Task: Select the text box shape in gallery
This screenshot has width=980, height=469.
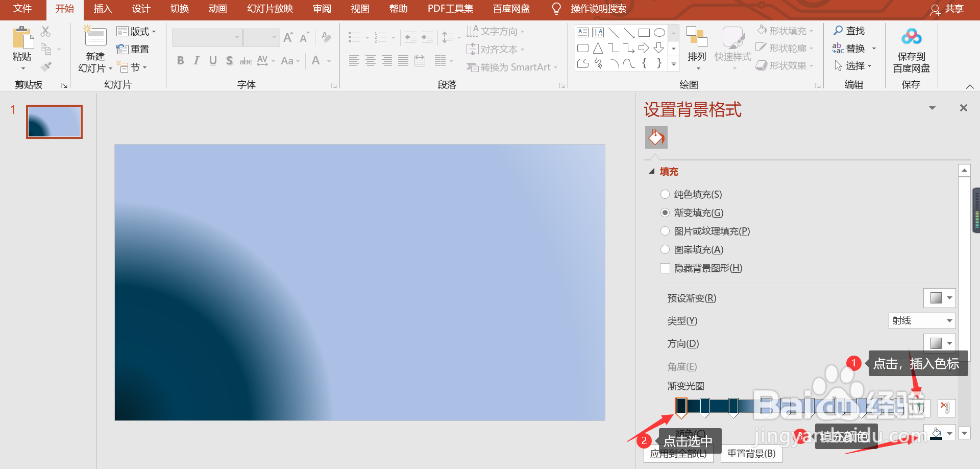Action: click(x=583, y=33)
